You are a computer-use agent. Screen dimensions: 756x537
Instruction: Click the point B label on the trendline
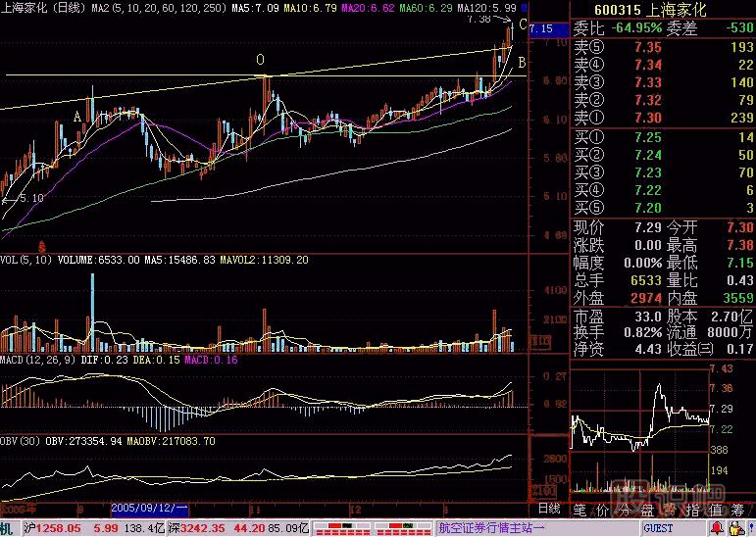coord(522,63)
